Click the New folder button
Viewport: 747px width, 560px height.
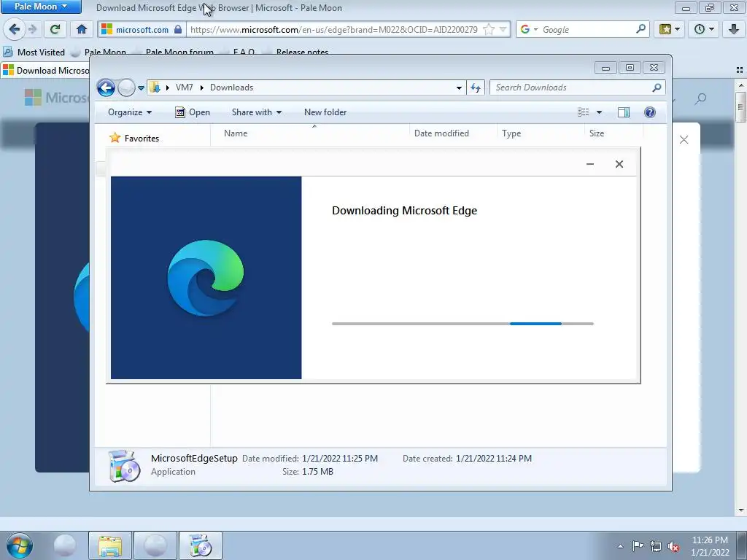click(325, 112)
